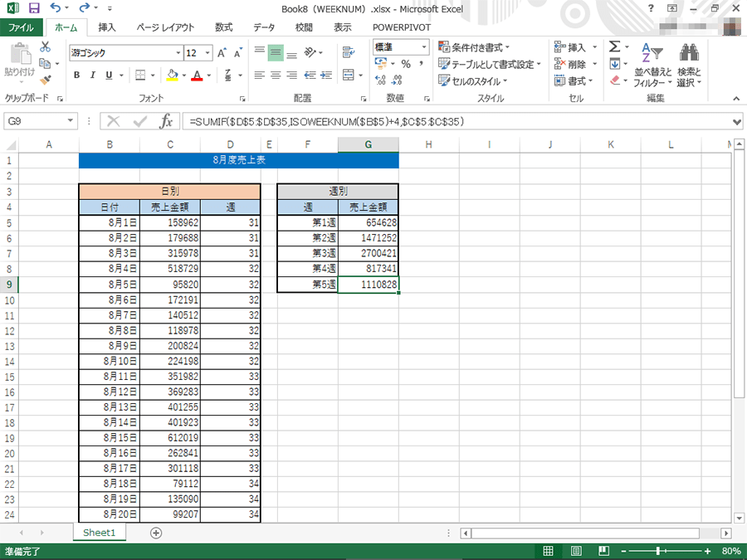This screenshot has height=560, width=747.
Task: Toggle top align button
Action: (x=260, y=52)
